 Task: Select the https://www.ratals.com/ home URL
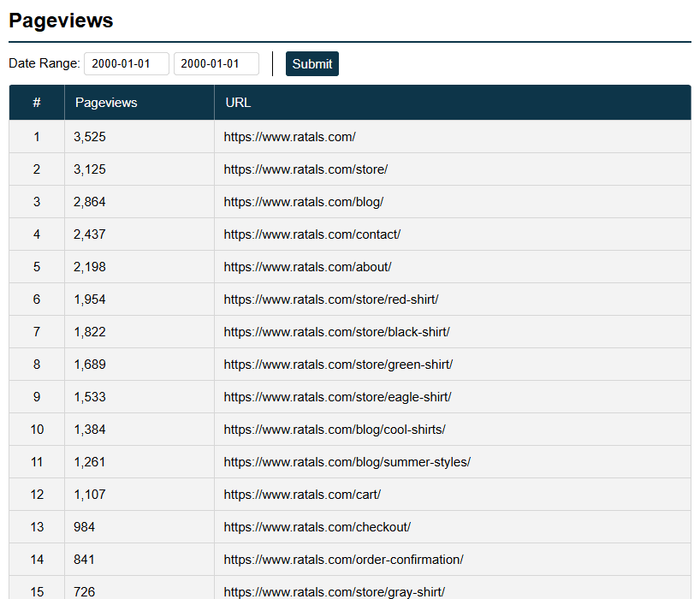[290, 137]
